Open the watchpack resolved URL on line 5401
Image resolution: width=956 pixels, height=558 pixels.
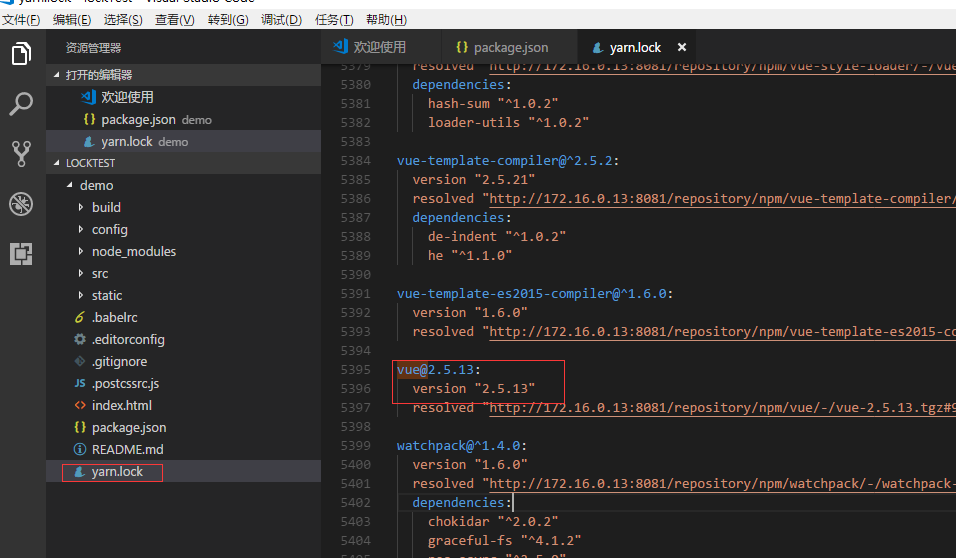tap(722, 484)
